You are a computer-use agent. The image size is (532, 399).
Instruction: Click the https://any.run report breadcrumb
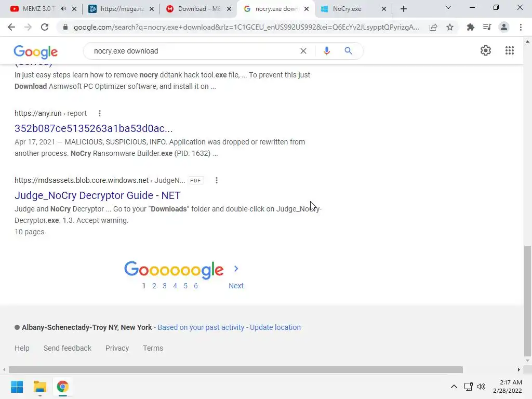point(50,113)
